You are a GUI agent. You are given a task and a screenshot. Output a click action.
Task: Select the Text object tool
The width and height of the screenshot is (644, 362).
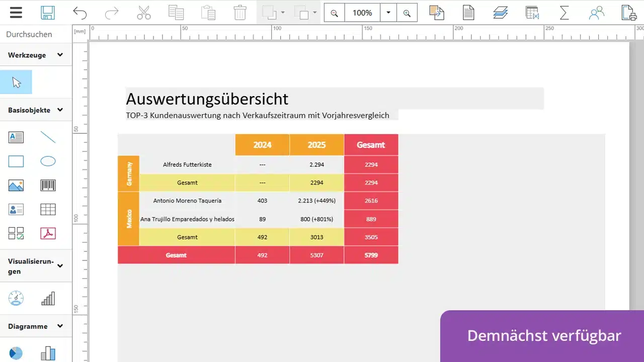[16, 137]
